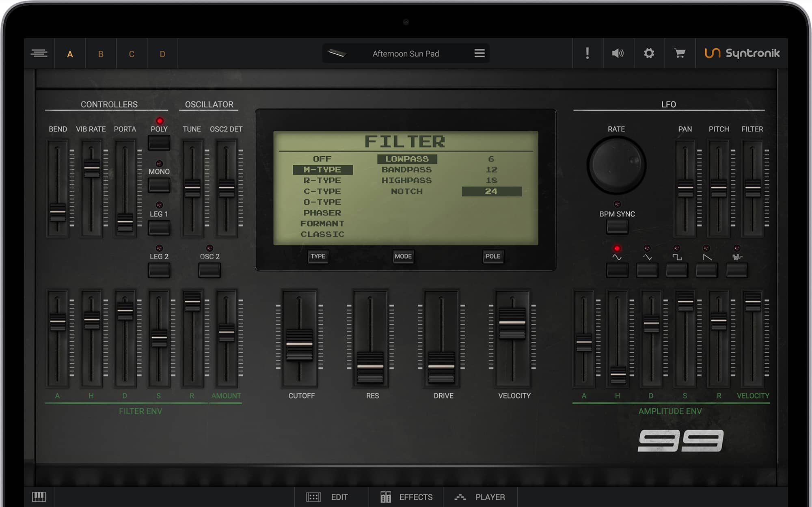Click the instrument thumbnail beside preset name

(x=337, y=53)
